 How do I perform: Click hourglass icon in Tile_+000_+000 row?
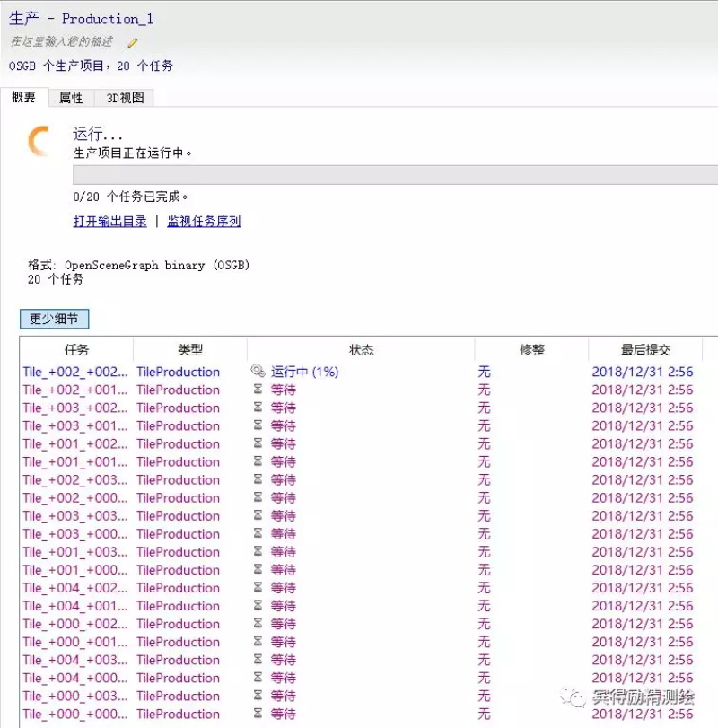point(258,714)
